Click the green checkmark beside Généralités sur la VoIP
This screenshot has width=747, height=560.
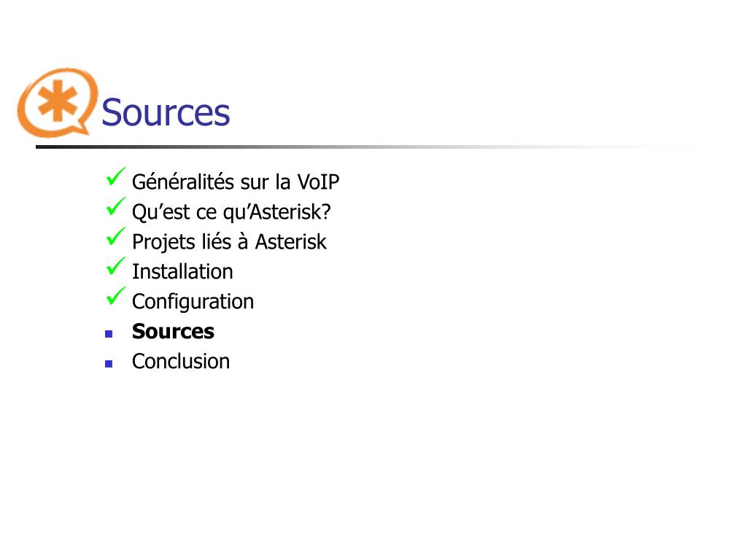(x=115, y=176)
